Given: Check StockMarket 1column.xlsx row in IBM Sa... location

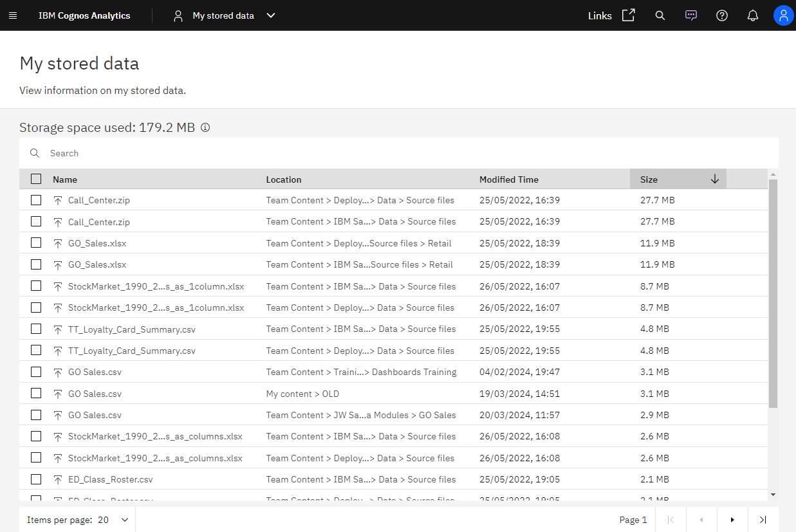Looking at the screenshot, I should (x=36, y=286).
